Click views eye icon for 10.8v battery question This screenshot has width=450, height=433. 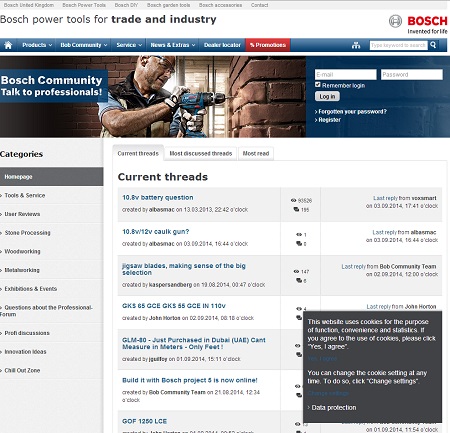[293, 200]
